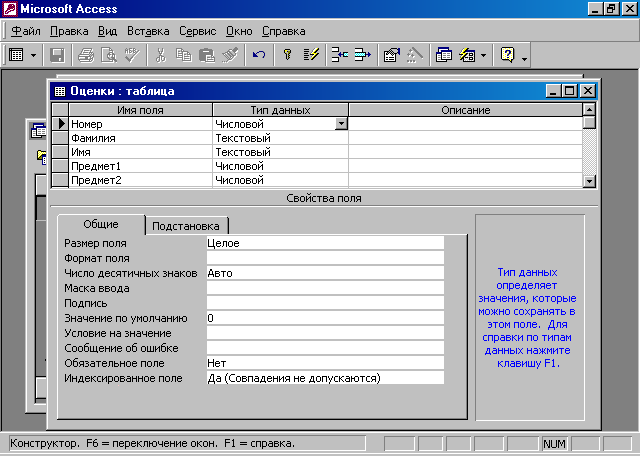Click the Print icon
This screenshot has width=640, height=456.
click(86, 55)
